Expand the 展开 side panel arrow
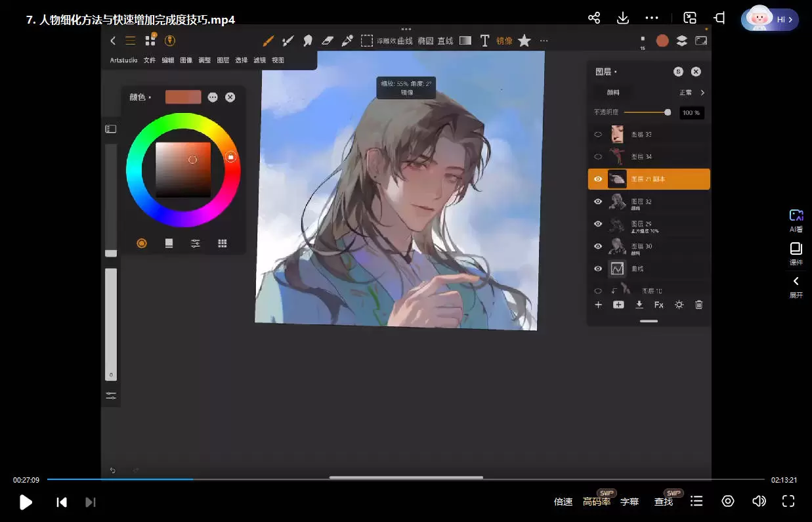This screenshot has height=522, width=812. 796,282
